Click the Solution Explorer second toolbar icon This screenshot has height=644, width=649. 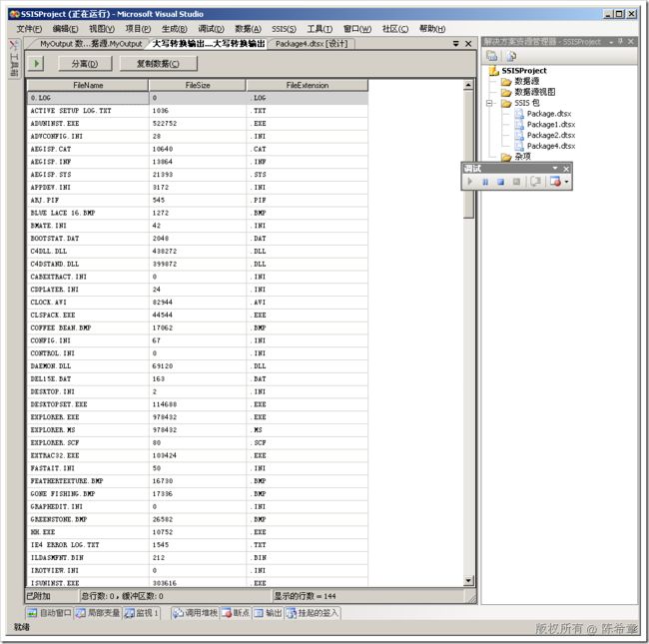click(511, 56)
